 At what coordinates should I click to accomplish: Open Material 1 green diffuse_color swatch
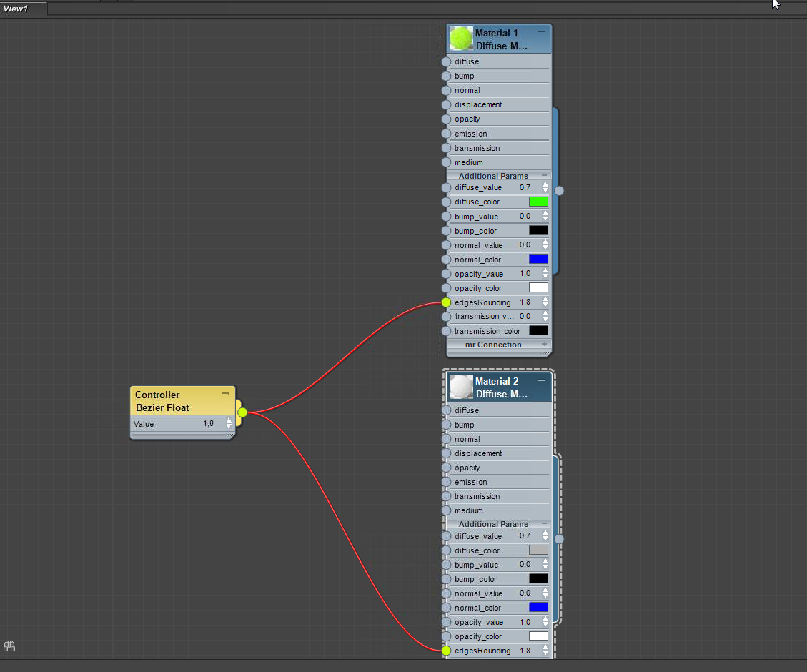[x=538, y=202]
